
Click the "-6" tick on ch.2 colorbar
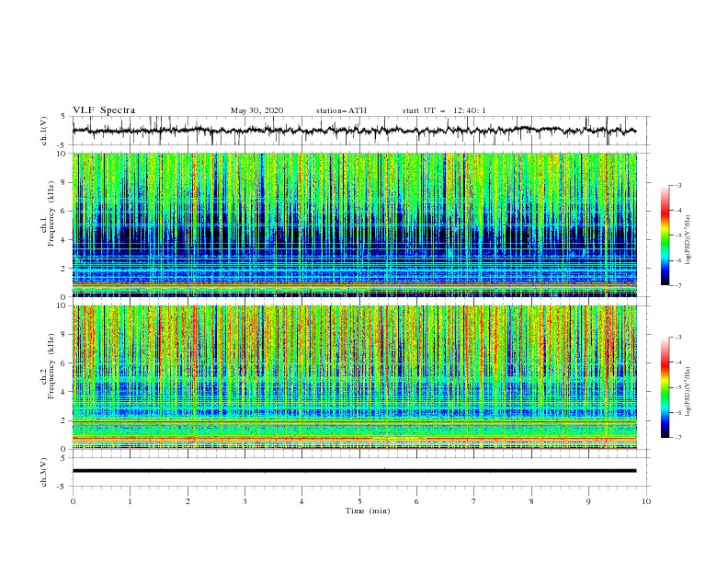677,412
